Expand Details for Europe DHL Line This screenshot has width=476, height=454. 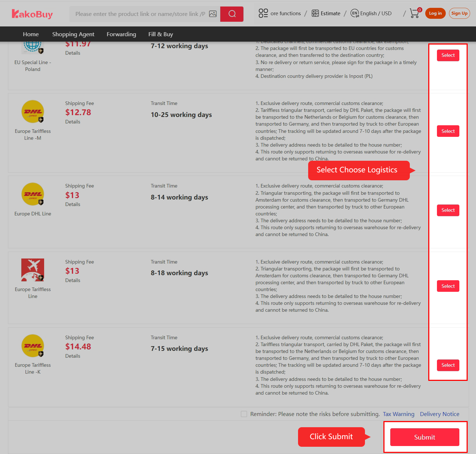point(72,204)
